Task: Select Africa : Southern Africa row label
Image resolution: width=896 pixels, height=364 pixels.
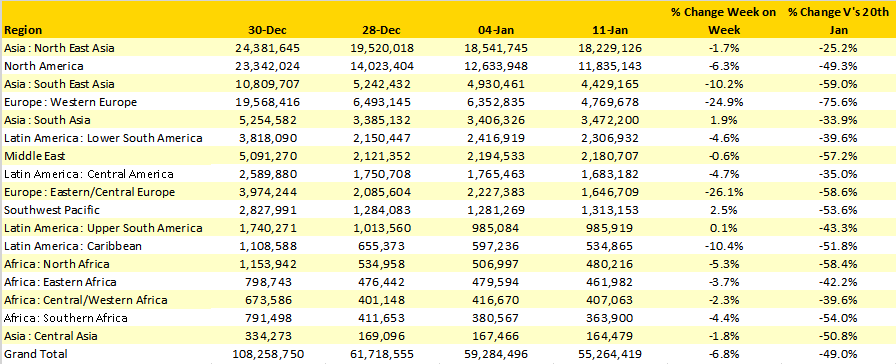Action: point(65,318)
